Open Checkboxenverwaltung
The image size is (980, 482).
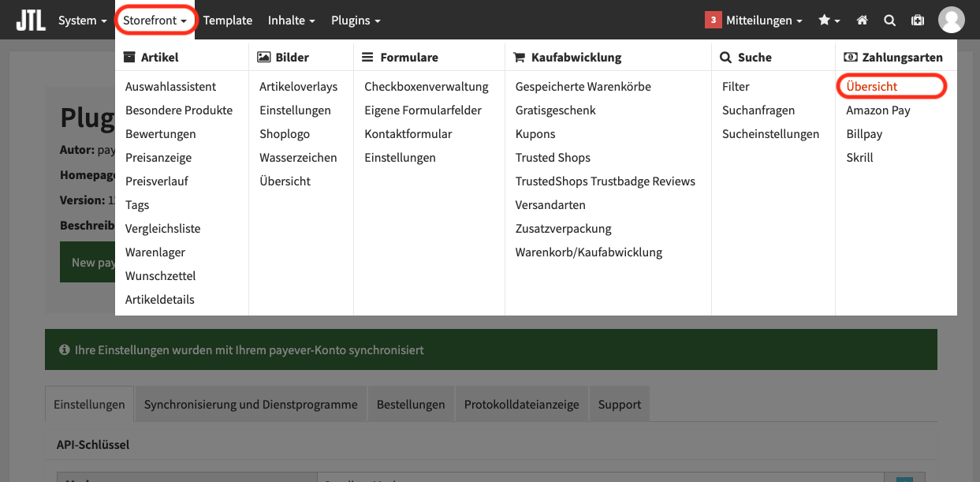click(x=427, y=87)
